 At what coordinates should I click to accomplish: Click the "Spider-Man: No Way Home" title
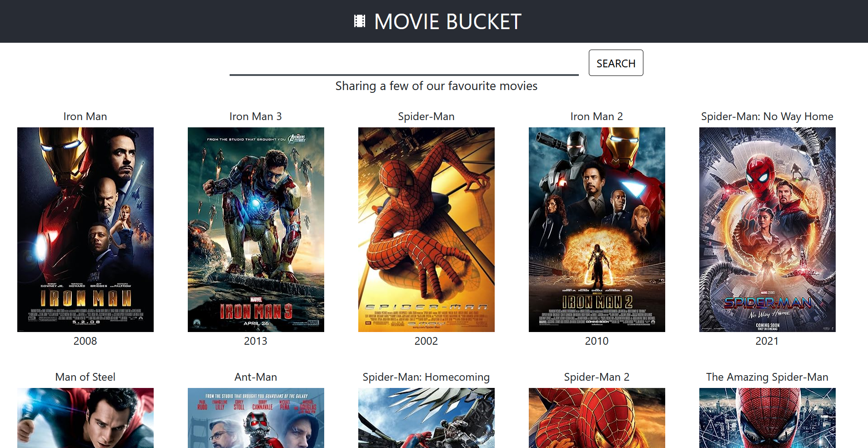tap(767, 116)
